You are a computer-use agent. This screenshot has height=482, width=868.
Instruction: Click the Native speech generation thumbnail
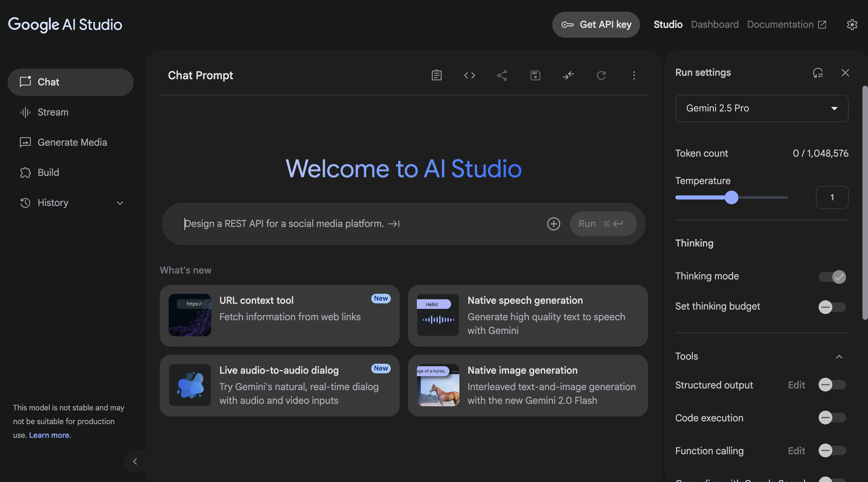pos(438,315)
